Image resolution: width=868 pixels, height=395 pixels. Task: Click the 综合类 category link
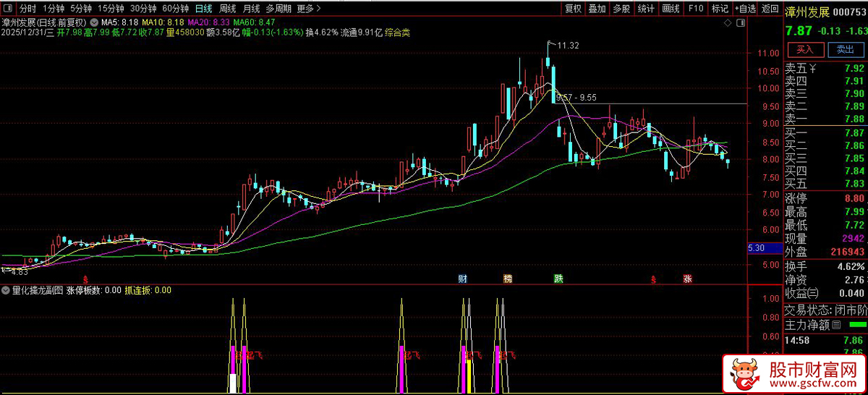(x=397, y=33)
